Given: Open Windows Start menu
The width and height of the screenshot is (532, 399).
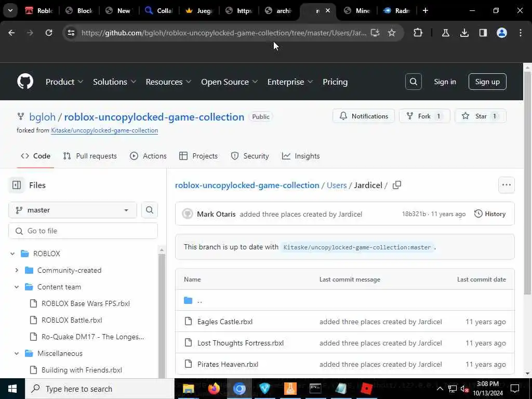Looking at the screenshot, I should click(12, 389).
